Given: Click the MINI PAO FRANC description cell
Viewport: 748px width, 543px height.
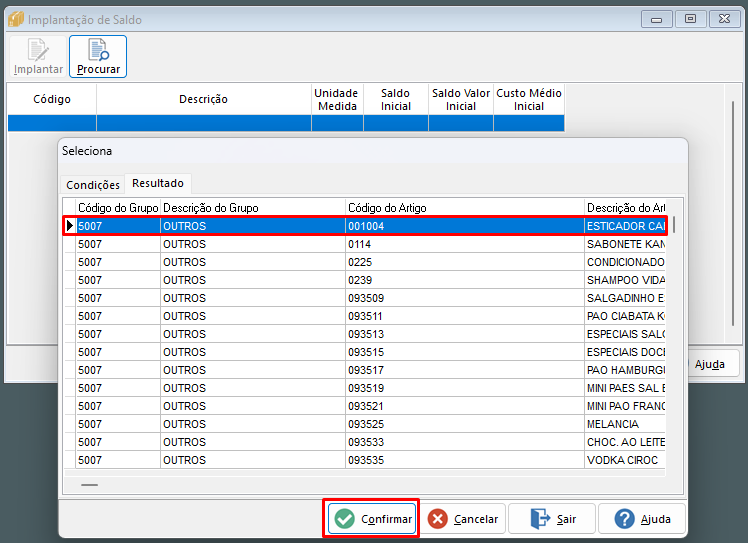Looking at the screenshot, I should tap(625, 406).
